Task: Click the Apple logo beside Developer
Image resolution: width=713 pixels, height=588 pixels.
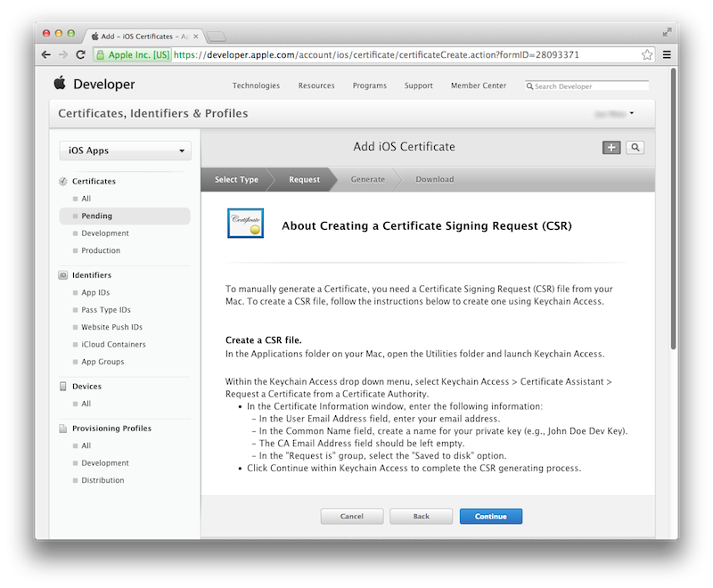Action: [60, 83]
